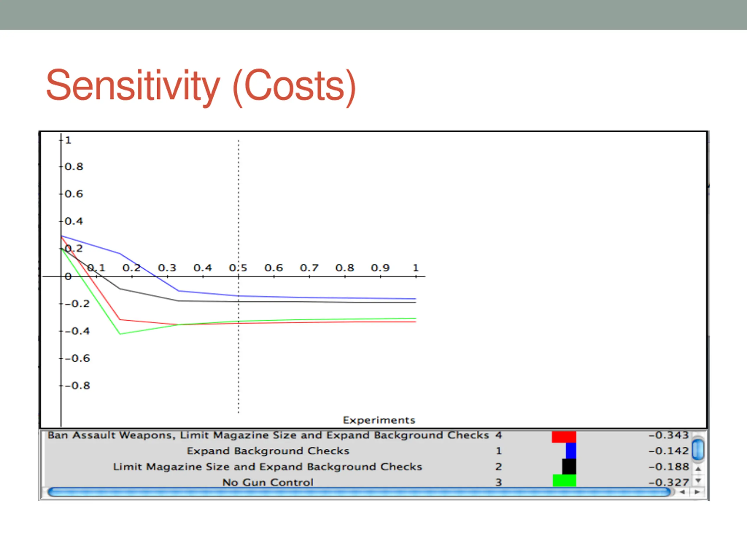The width and height of the screenshot is (747, 560).
Task: Click the blue bar swatch
Action: click(571, 451)
